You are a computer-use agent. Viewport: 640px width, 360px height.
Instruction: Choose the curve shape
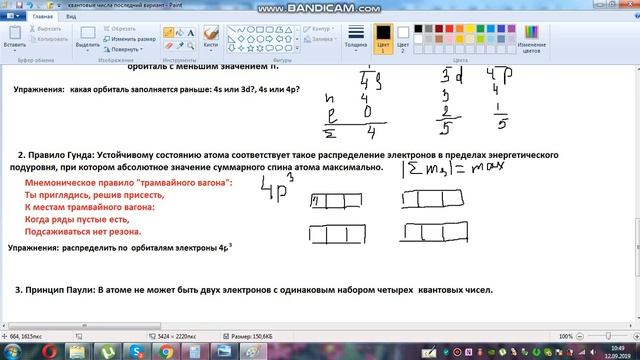click(x=241, y=30)
